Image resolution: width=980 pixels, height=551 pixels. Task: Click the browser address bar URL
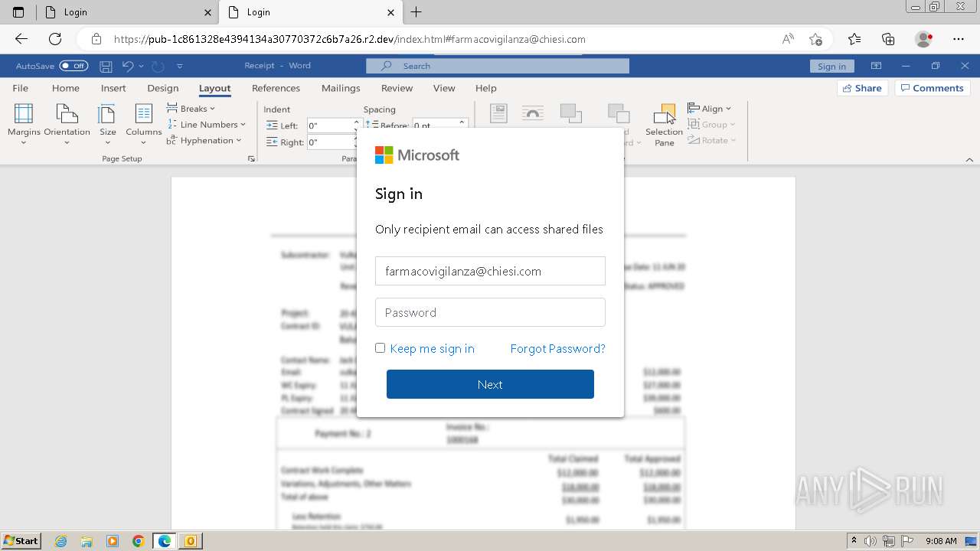(350, 39)
